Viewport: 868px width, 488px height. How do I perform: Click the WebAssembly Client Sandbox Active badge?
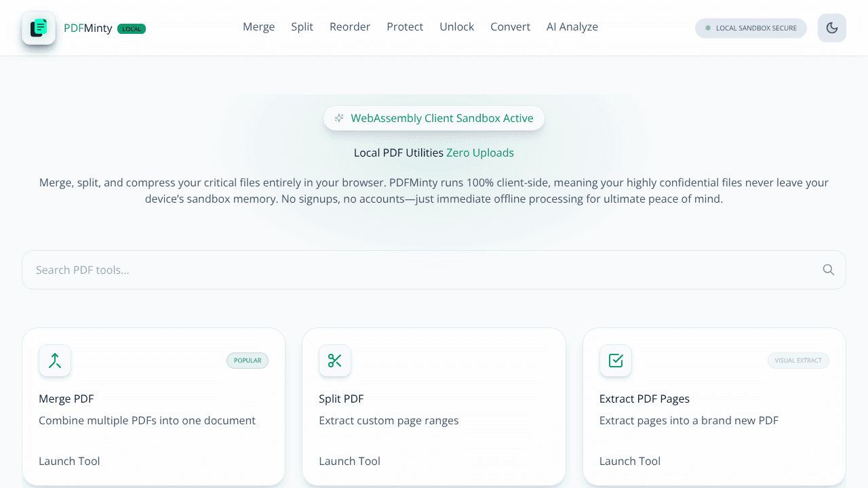click(x=434, y=118)
